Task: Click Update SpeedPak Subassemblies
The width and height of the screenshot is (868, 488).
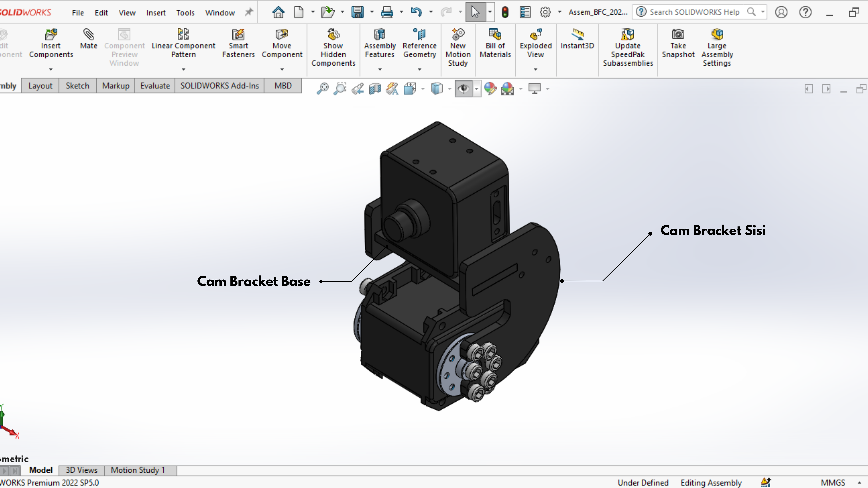Action: (628, 47)
